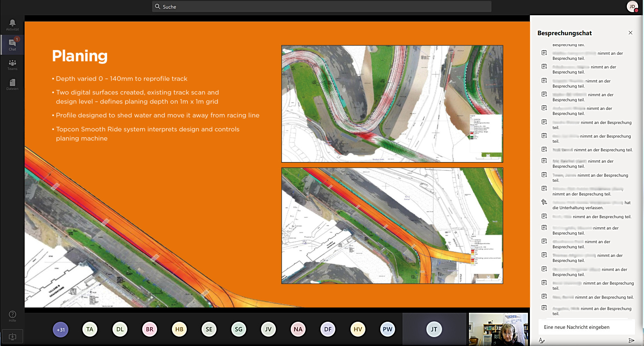Click the Suche search field
Image resolution: width=644 pixels, height=346 pixels.
click(x=321, y=7)
